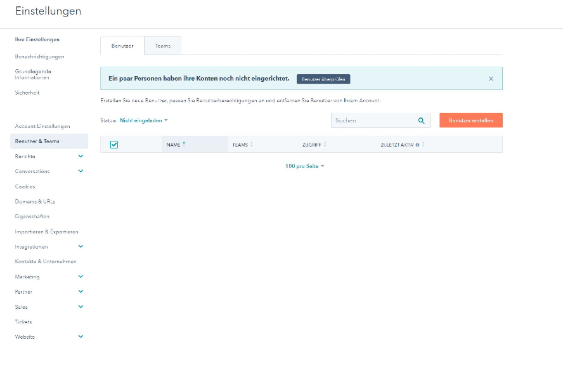Image resolution: width=563 pixels, height=392 pixels.
Task: Expand the Integrationen sidebar section
Action: tap(81, 247)
